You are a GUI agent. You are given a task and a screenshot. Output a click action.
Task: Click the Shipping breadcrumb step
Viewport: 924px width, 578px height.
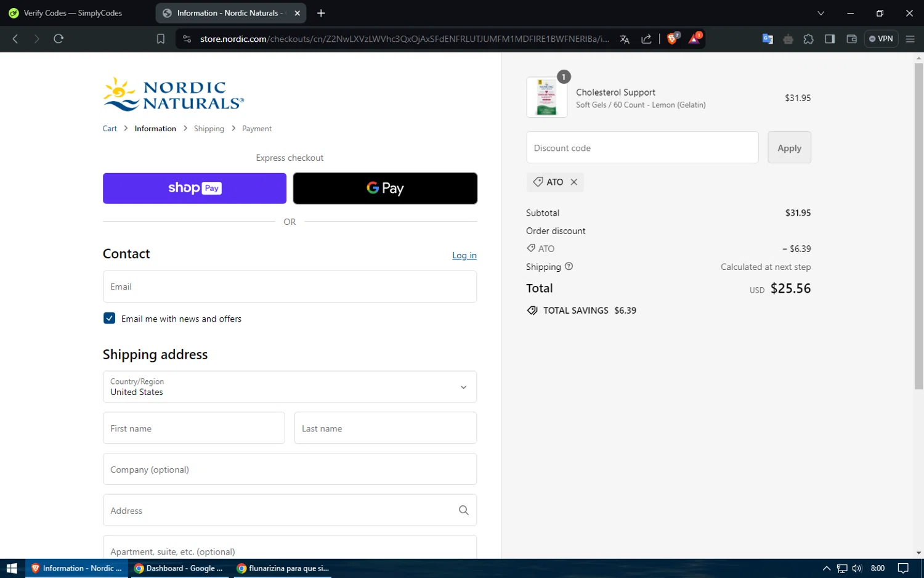209,129
